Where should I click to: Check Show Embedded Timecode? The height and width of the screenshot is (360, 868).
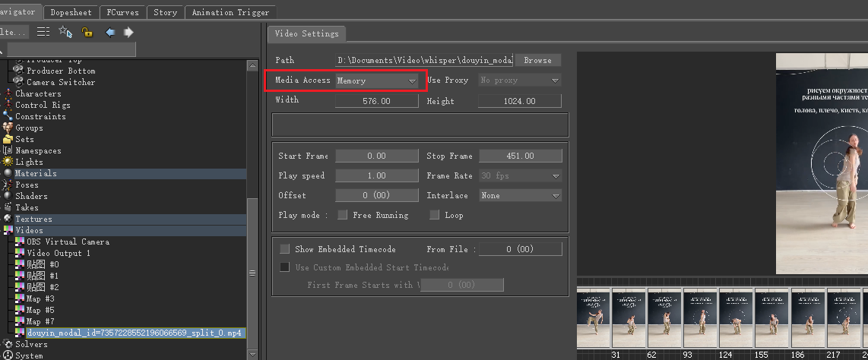[285, 249]
